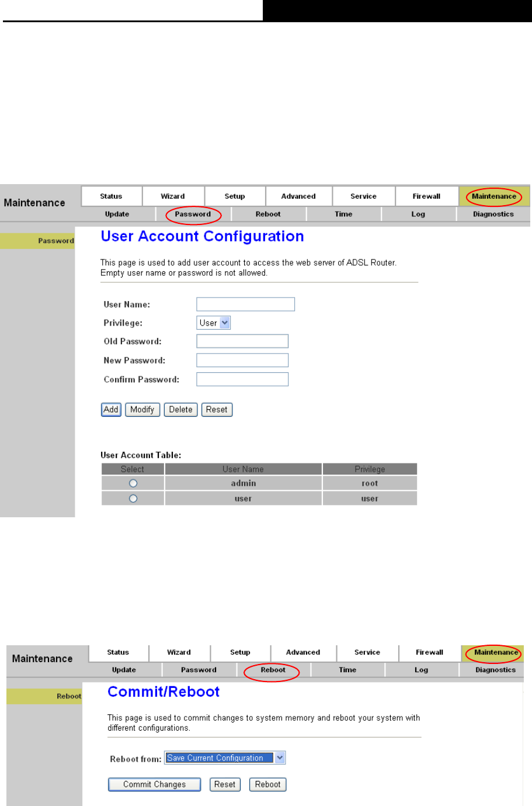Open Firewall tab in Commit/Reboot page
This screenshot has width=532, height=806.
pos(430,652)
